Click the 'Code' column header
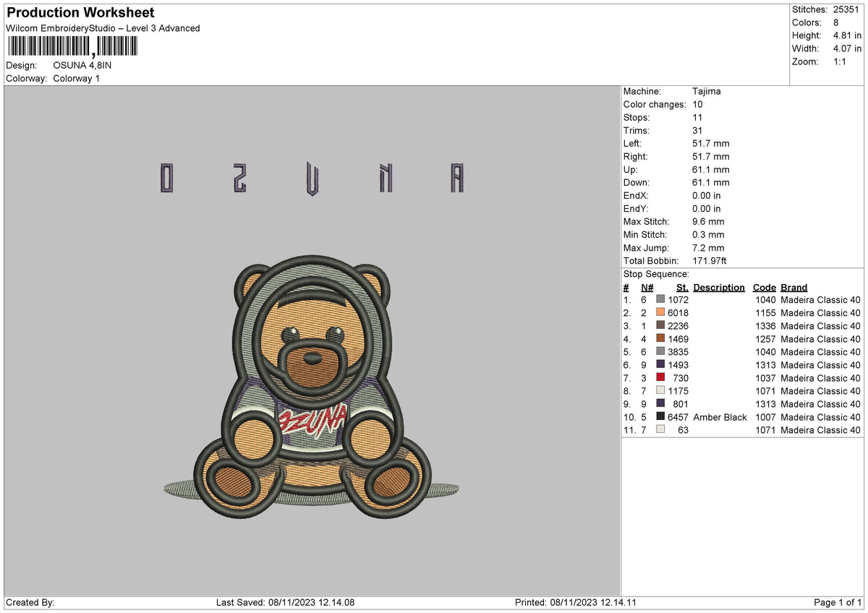868x613 pixels. (764, 287)
